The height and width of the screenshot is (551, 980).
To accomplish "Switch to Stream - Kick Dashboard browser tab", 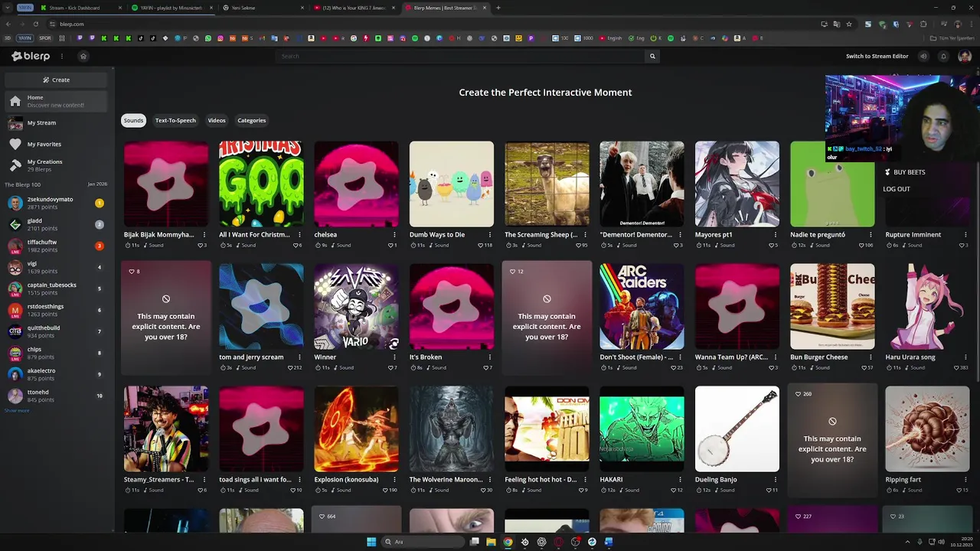I will [x=80, y=8].
